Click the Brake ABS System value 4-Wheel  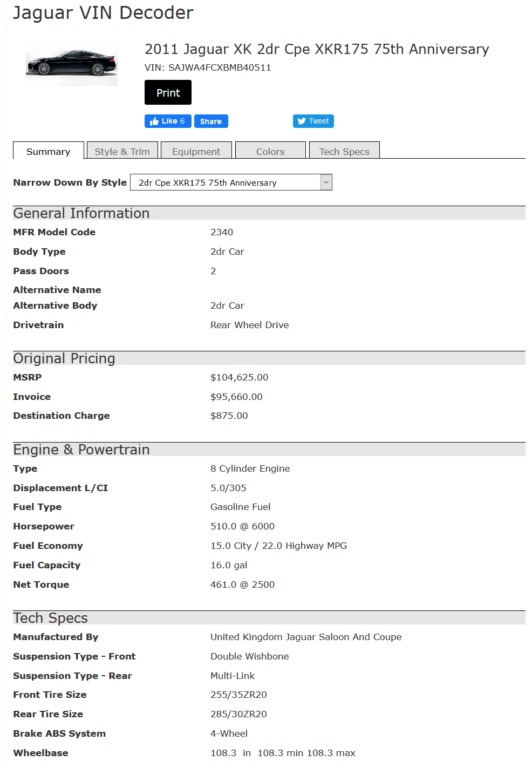pyautogui.click(x=229, y=733)
